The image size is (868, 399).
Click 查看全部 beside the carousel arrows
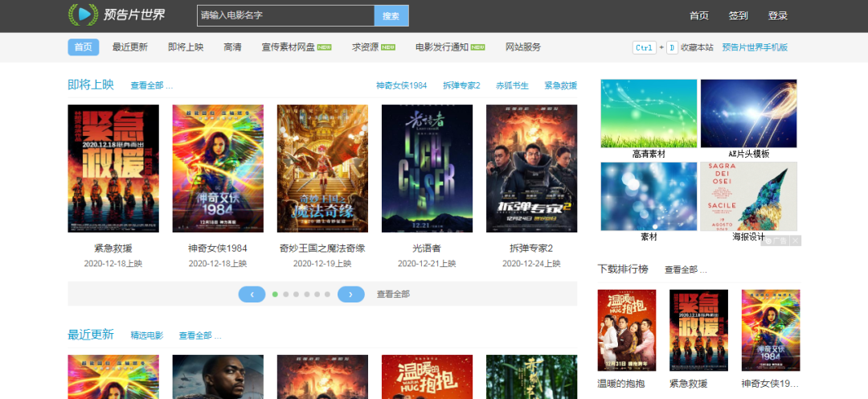coord(394,294)
